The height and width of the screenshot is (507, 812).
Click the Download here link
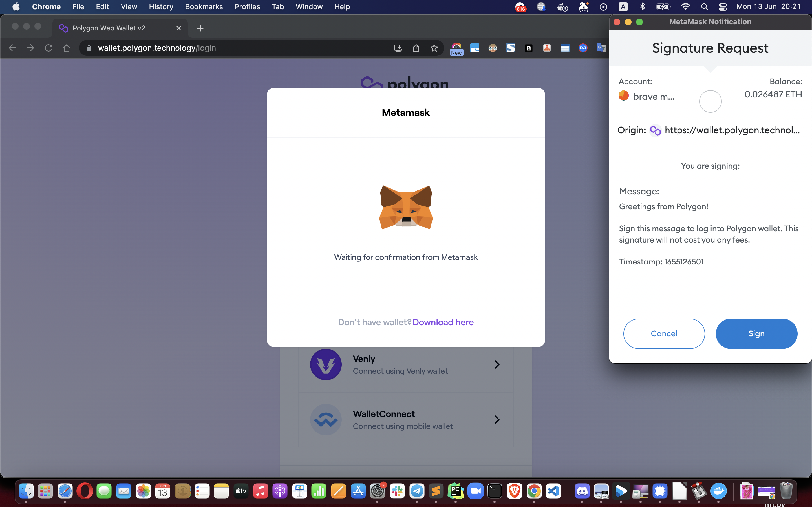click(443, 322)
